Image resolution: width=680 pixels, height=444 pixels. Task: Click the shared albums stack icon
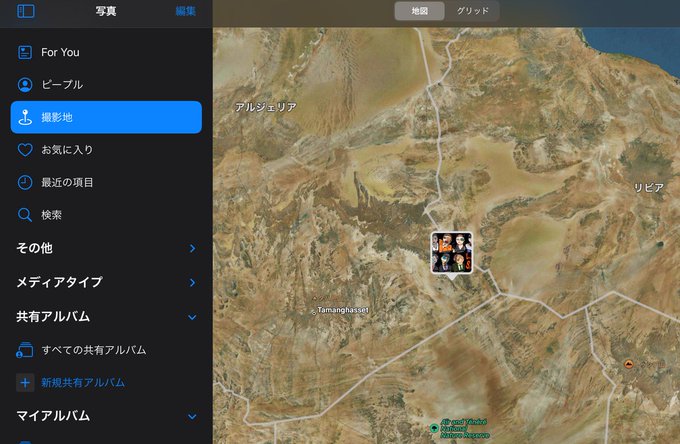click(x=25, y=349)
